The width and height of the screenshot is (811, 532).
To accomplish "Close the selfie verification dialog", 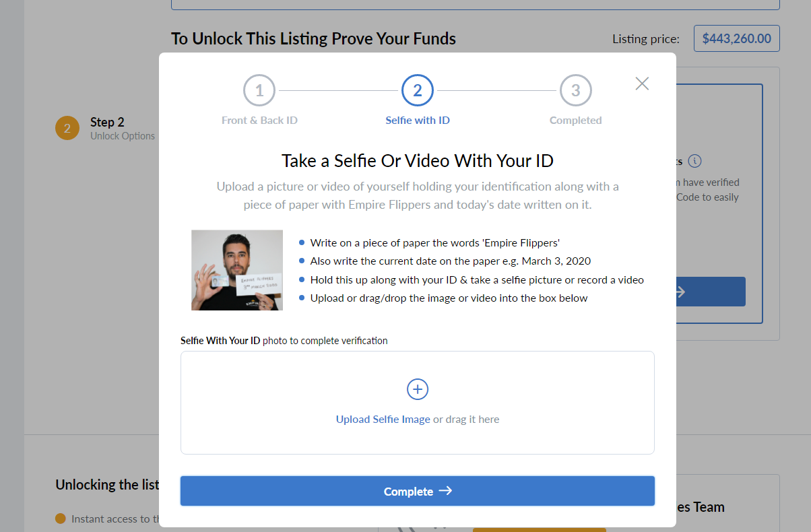I will (642, 84).
